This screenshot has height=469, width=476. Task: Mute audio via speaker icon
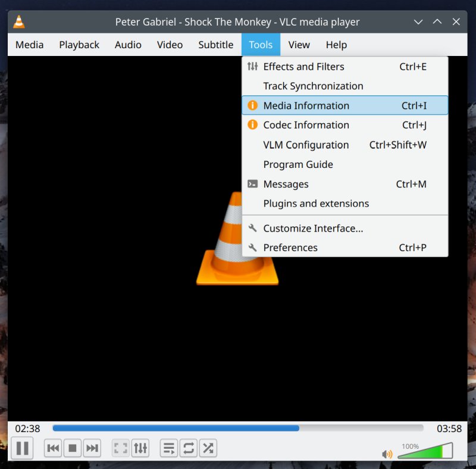387,454
